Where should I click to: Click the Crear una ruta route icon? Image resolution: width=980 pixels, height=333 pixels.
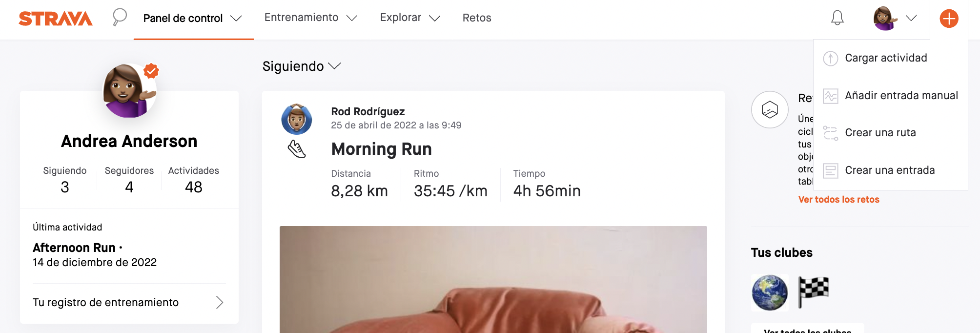(831, 133)
